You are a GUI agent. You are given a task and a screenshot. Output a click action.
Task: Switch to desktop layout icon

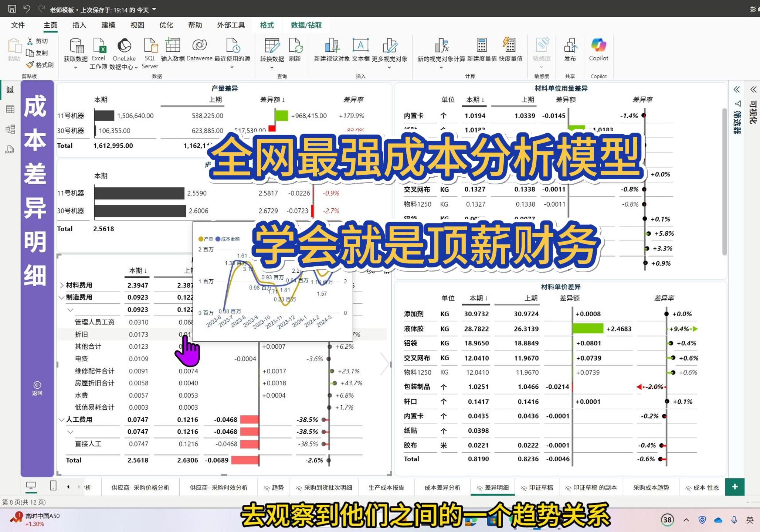(31, 486)
